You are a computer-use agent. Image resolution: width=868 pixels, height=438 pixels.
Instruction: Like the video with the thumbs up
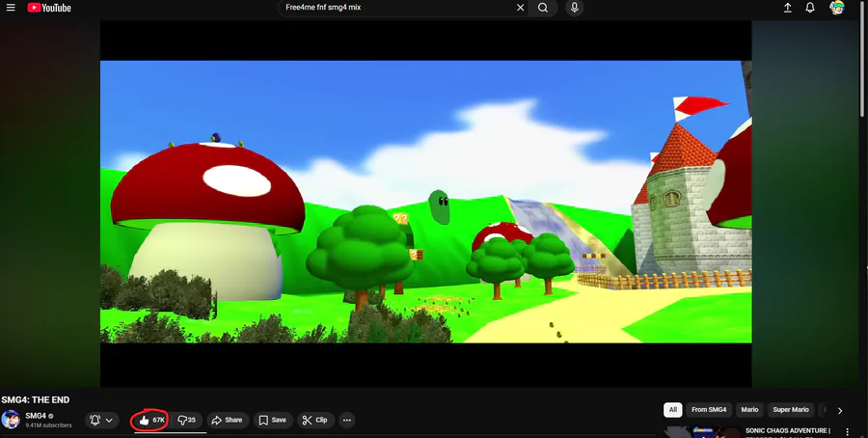click(150, 421)
